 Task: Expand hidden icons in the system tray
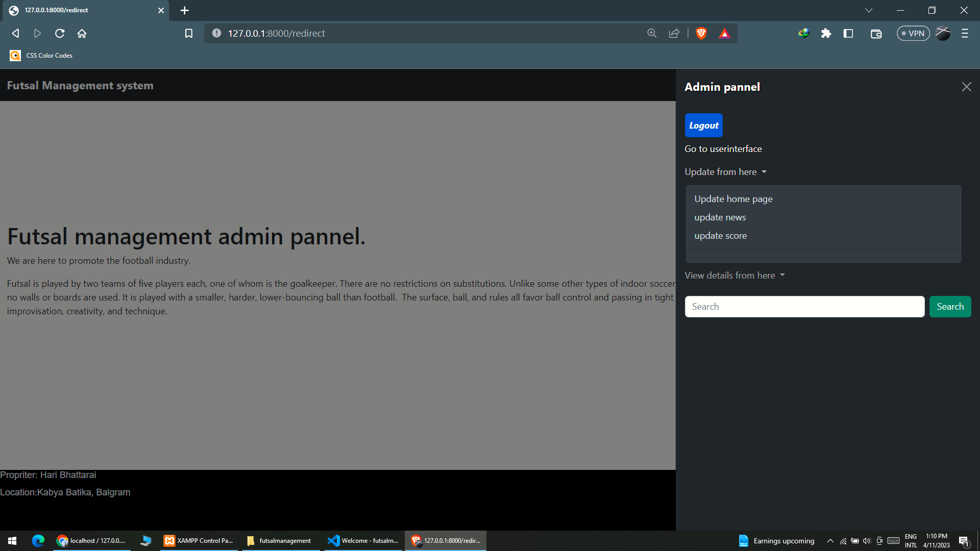pos(829,541)
